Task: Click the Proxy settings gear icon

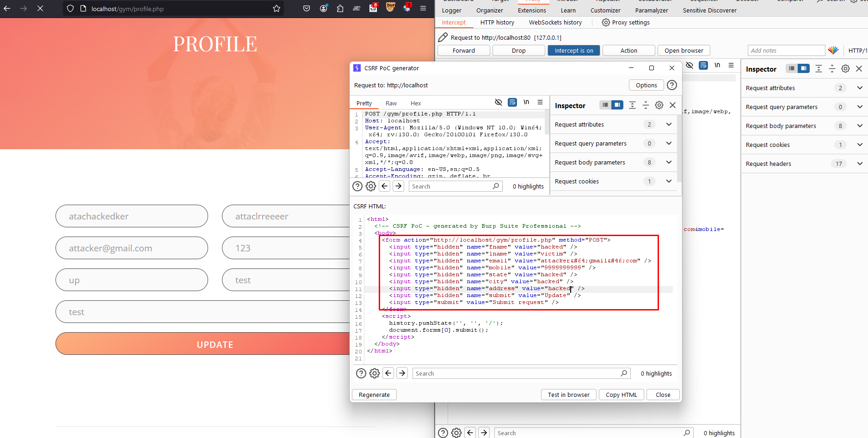Action: click(x=606, y=22)
